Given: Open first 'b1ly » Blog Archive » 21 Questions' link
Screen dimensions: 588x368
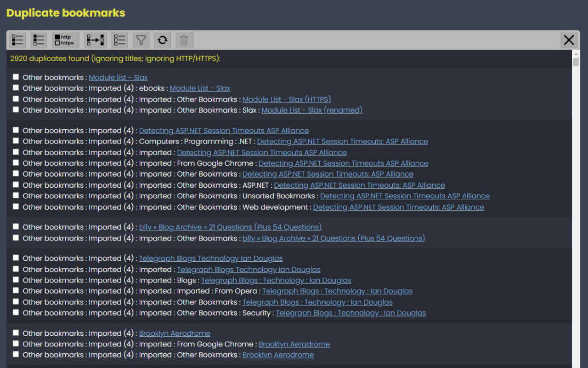Looking at the screenshot, I should [230, 227].
